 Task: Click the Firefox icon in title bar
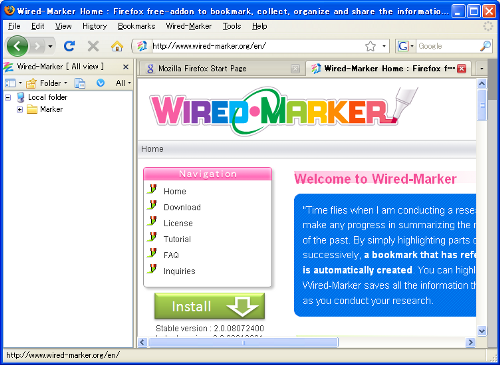click(9, 10)
